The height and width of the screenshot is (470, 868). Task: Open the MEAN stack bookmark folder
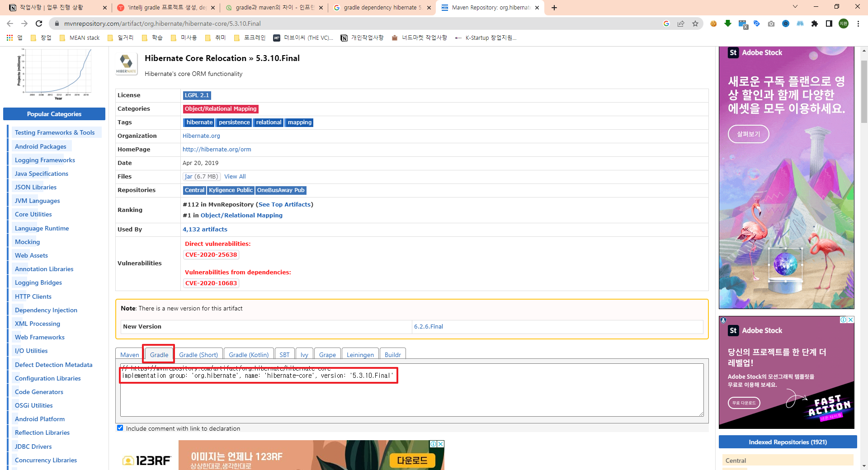pyautogui.click(x=80, y=38)
